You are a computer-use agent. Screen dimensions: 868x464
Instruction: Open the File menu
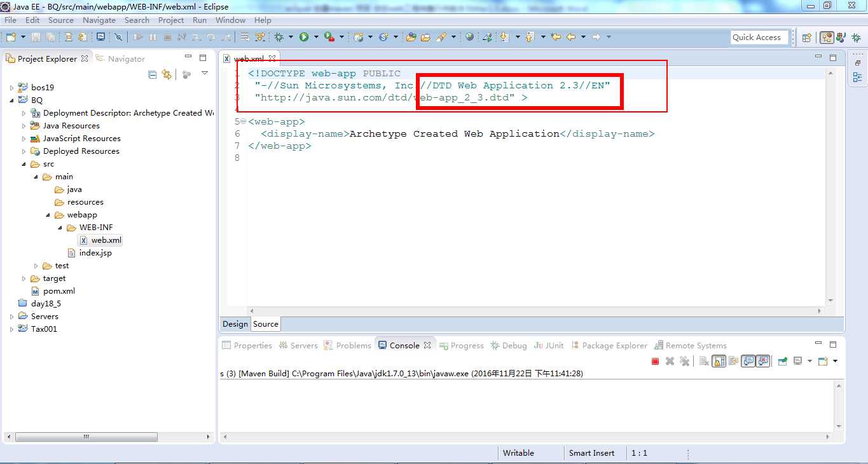tap(10, 20)
